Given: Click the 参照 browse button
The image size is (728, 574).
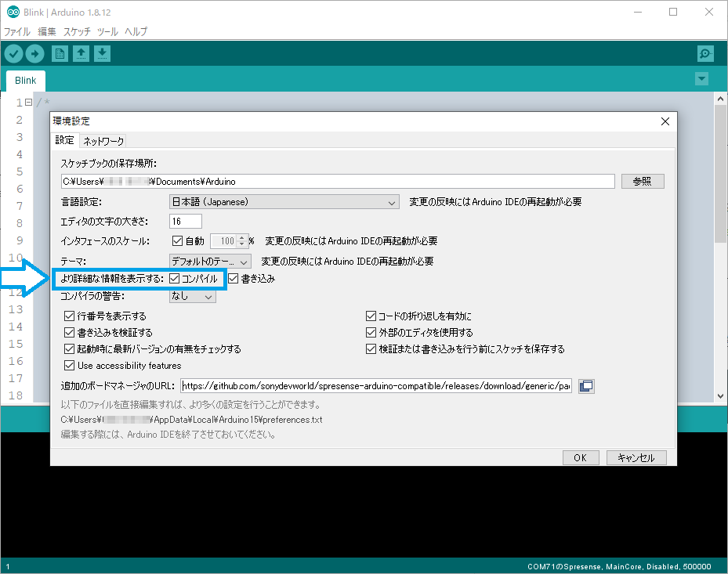Looking at the screenshot, I should (643, 181).
